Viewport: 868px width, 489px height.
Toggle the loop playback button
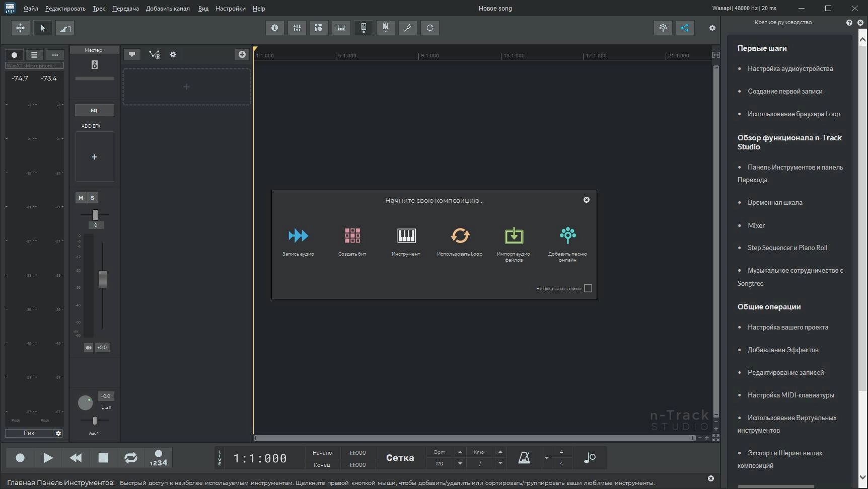(x=131, y=458)
